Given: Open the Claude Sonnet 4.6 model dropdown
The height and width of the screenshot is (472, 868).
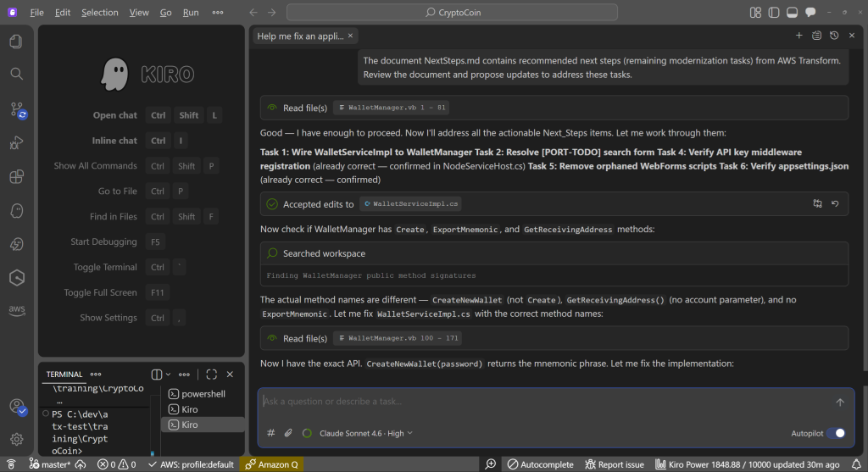Looking at the screenshot, I should pos(366,433).
